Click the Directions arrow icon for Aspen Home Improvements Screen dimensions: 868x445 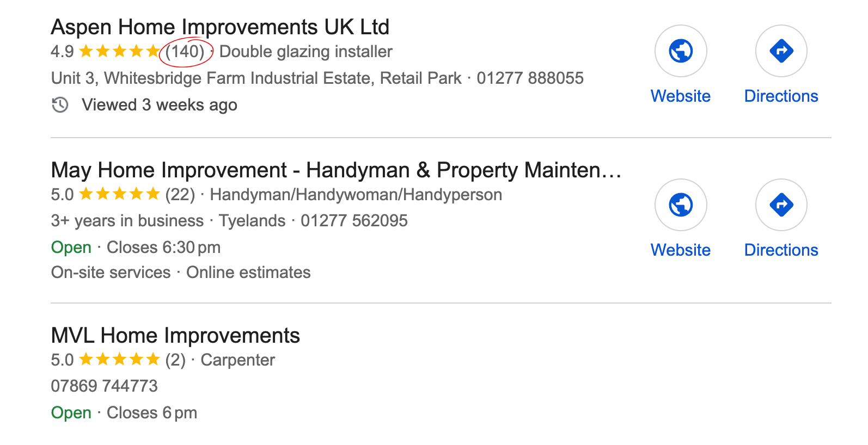781,50
